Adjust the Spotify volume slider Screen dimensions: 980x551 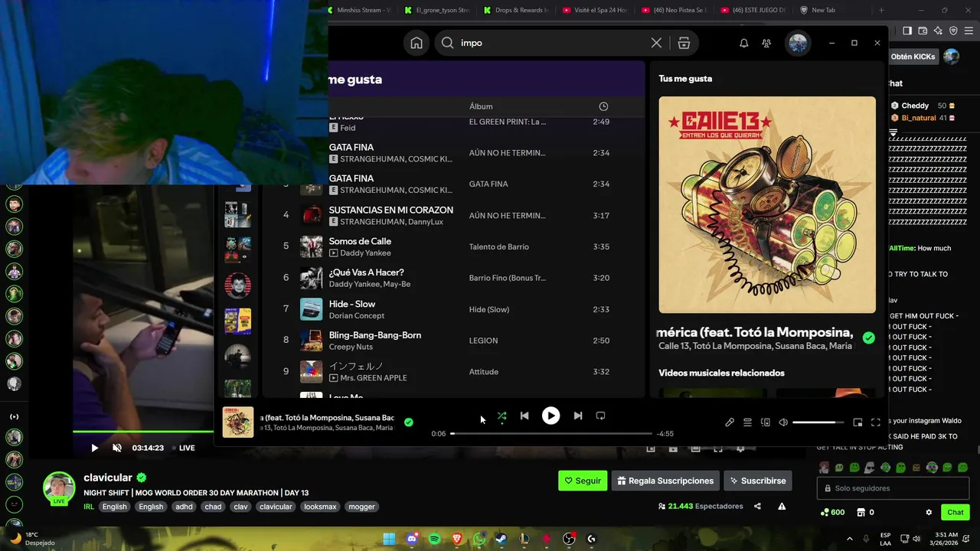point(818,422)
